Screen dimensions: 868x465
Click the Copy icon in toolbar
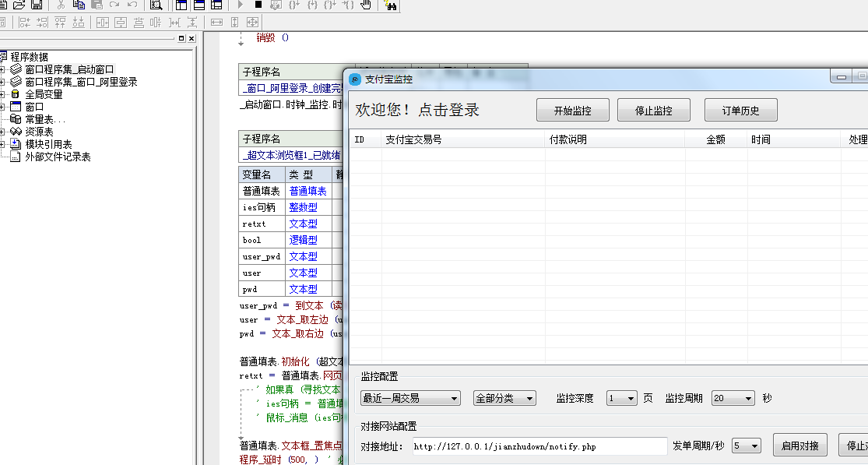click(79, 5)
